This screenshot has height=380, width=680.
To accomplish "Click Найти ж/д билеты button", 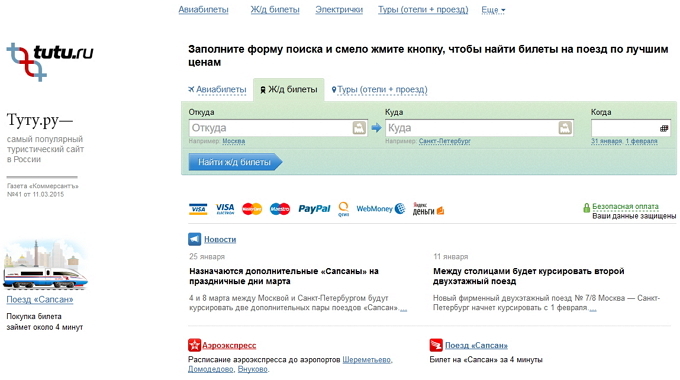I will (235, 162).
